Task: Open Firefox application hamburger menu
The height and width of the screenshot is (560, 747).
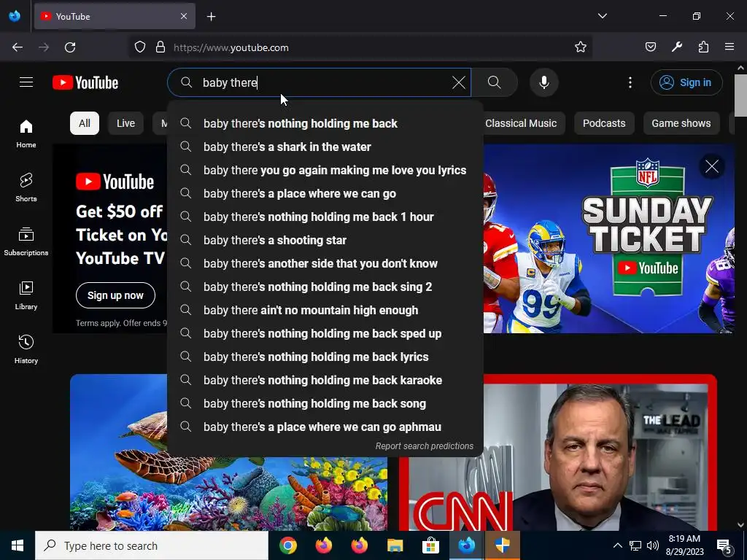Action: (729, 47)
